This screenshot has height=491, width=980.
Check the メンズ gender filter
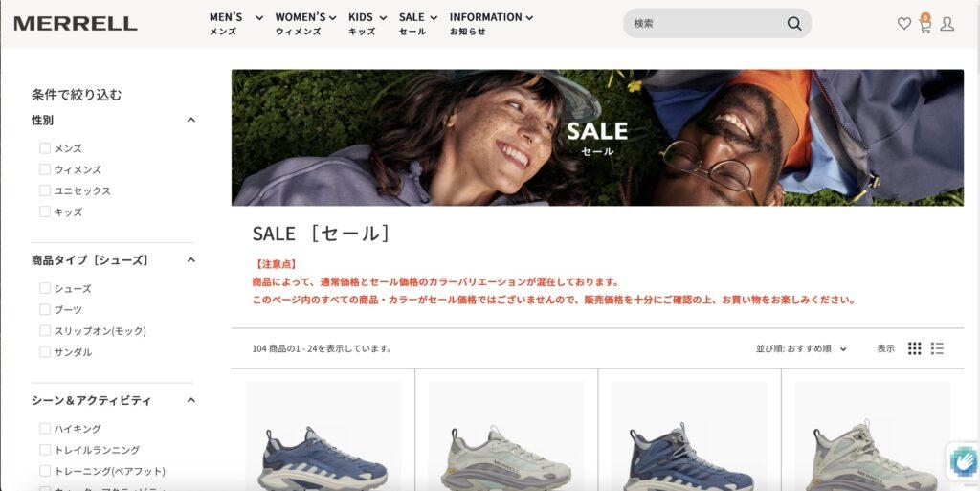[x=45, y=148]
